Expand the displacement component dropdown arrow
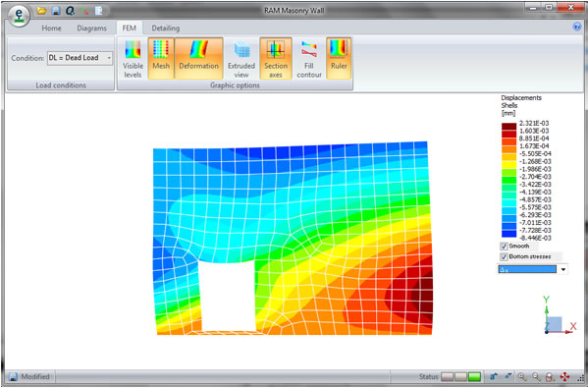588x388 pixels. [563, 269]
